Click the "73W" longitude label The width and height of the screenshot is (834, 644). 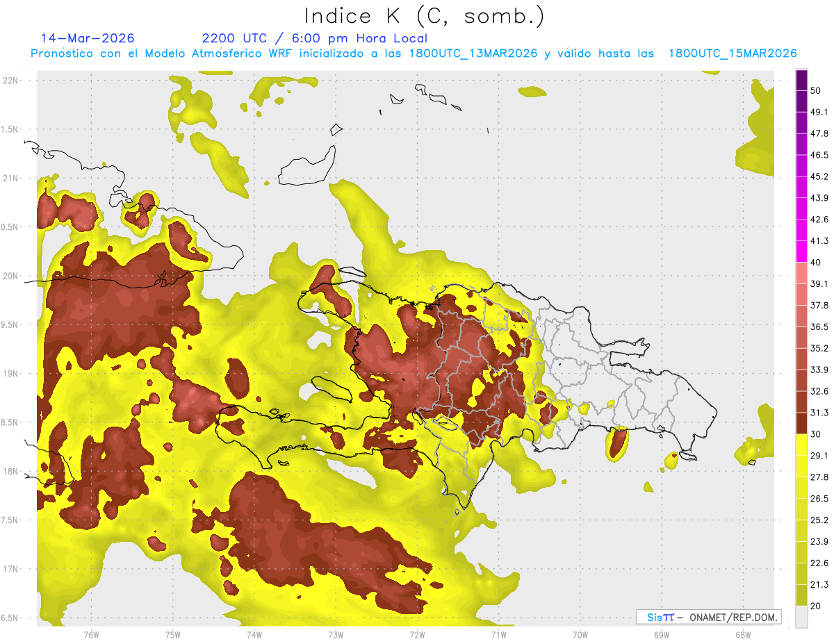[336, 634]
